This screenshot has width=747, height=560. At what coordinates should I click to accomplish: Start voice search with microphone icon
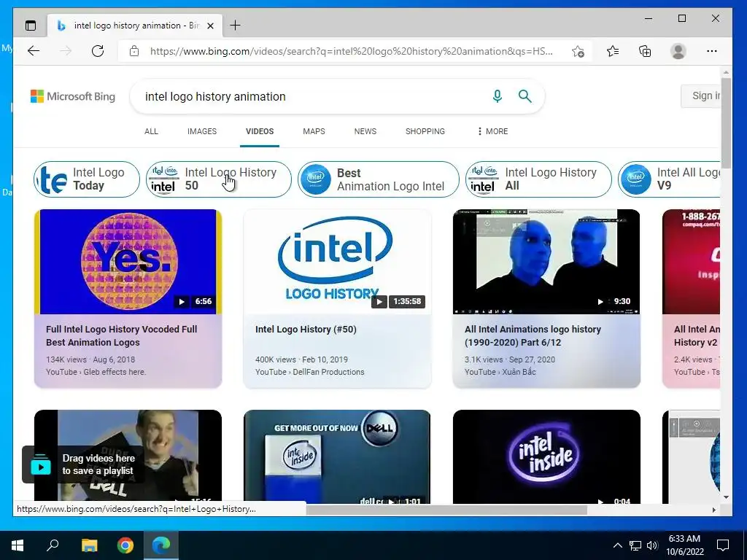click(498, 96)
